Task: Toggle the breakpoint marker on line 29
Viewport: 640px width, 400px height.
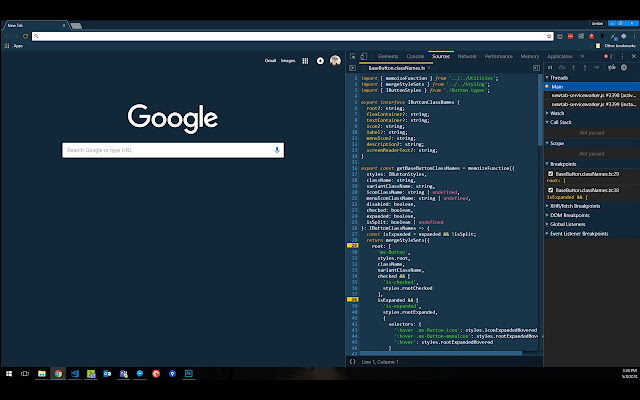Action: click(x=353, y=246)
